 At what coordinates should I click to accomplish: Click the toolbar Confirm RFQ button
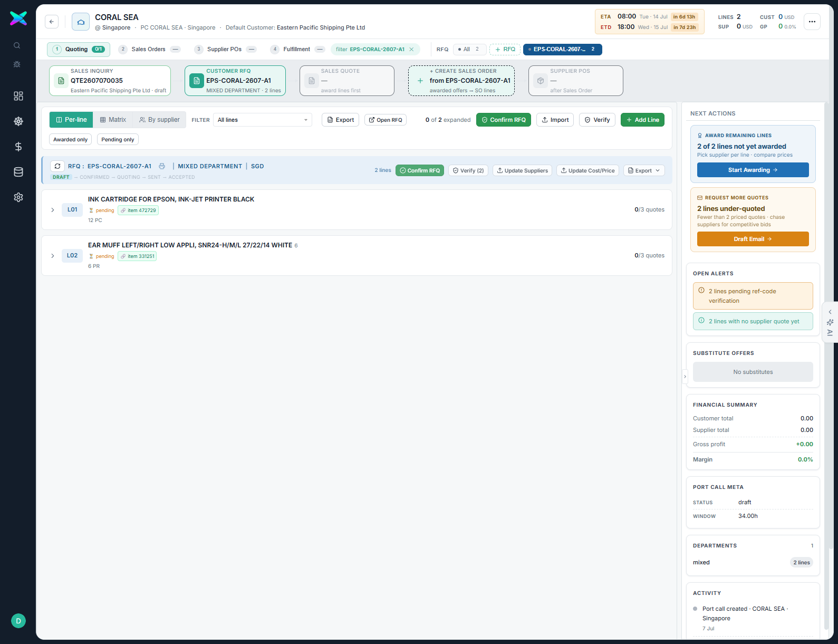[x=504, y=120]
